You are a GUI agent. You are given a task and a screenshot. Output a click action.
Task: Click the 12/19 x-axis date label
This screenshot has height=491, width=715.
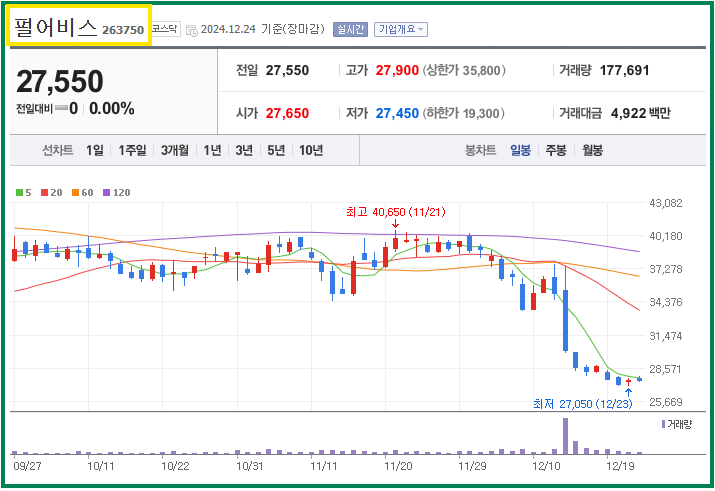click(620, 466)
